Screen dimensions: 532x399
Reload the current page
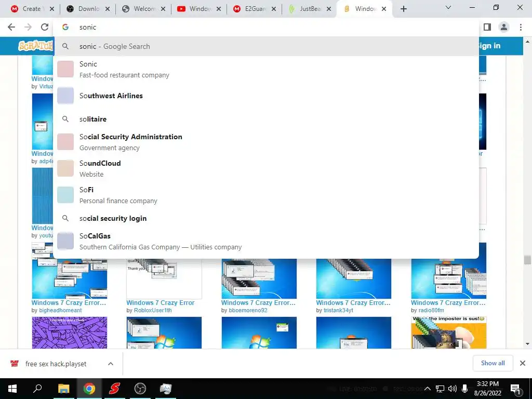pyautogui.click(x=45, y=27)
